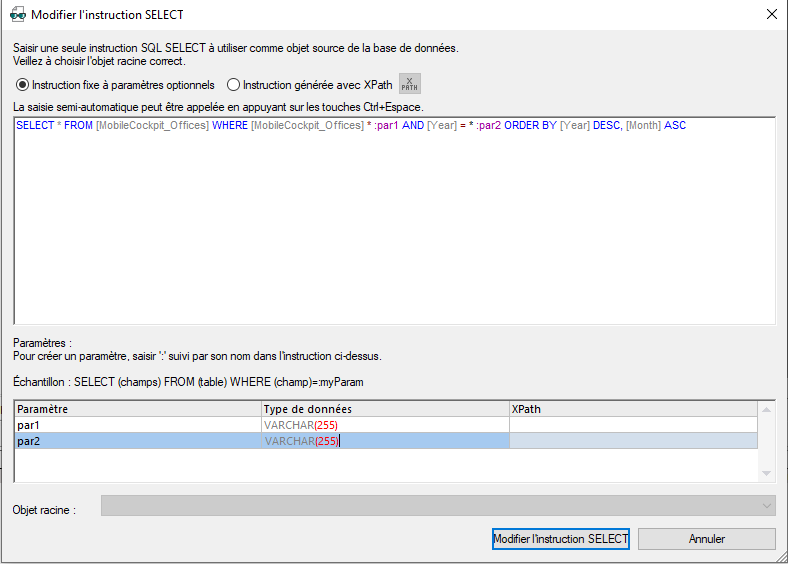This screenshot has width=788, height=564.
Task: Close the Modifier l'instruction SELECT dialog
Action: click(x=771, y=15)
